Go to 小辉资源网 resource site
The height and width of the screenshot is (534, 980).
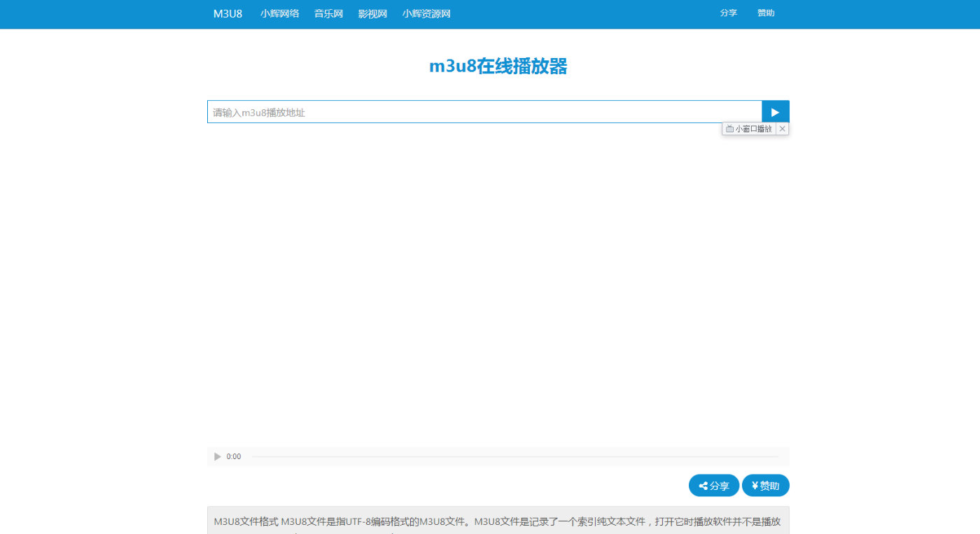click(426, 13)
